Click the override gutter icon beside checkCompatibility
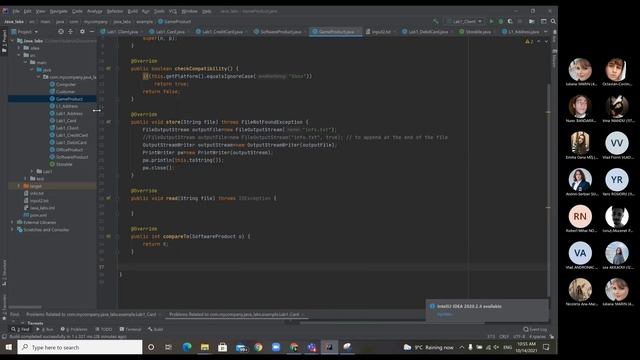The height and width of the screenshot is (360, 640). (109, 69)
